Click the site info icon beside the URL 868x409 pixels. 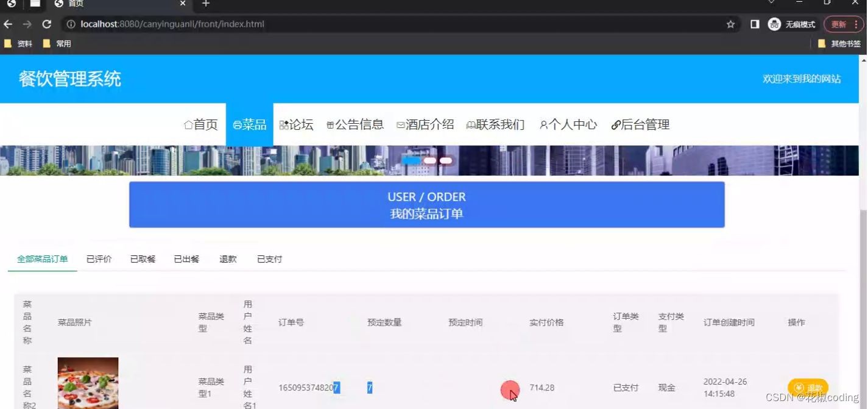[71, 24]
